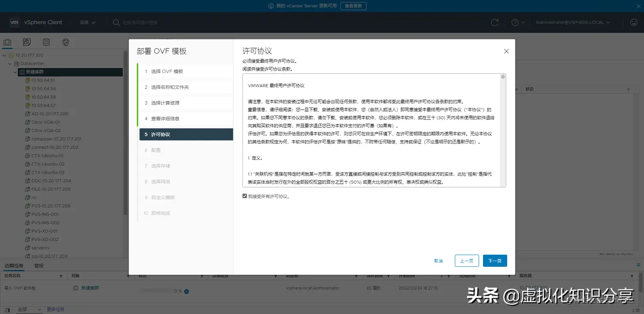Open the help icon next to refresh
Viewport: 644px width, 314px height.
coord(515,22)
